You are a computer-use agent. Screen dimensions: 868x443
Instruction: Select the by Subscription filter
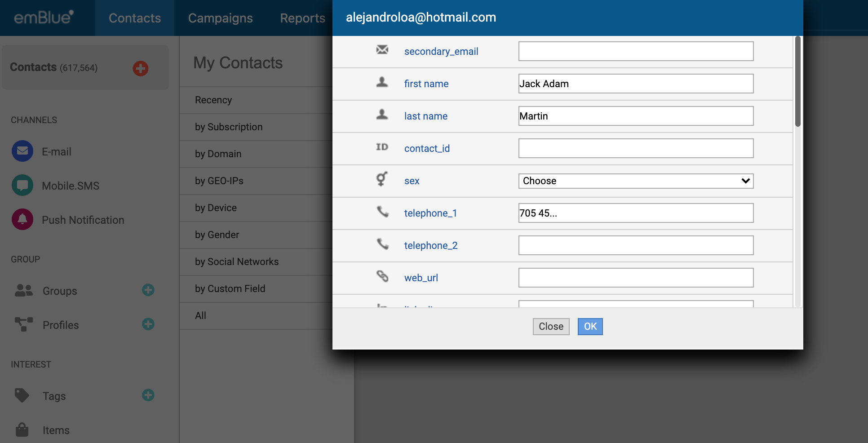pyautogui.click(x=229, y=127)
